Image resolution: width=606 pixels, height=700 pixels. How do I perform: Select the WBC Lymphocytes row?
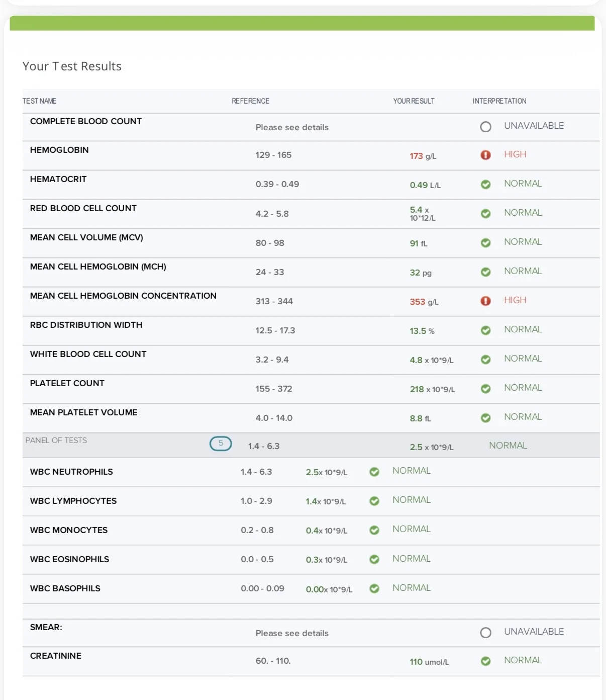[311, 501]
